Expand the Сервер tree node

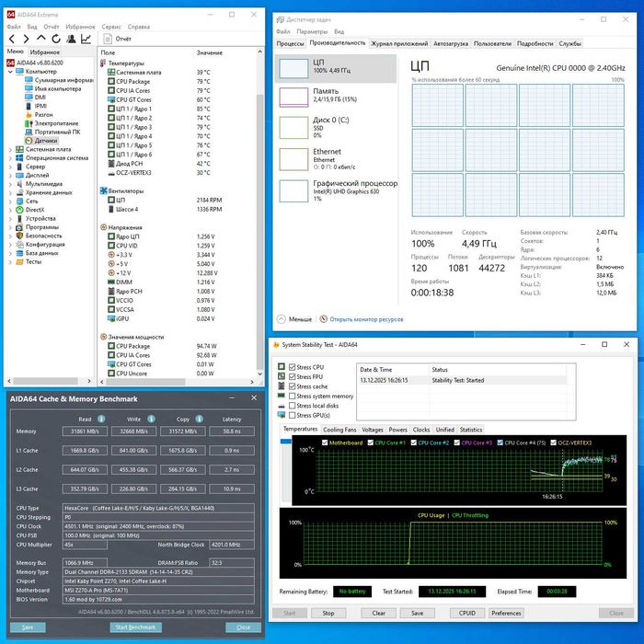click(10, 167)
